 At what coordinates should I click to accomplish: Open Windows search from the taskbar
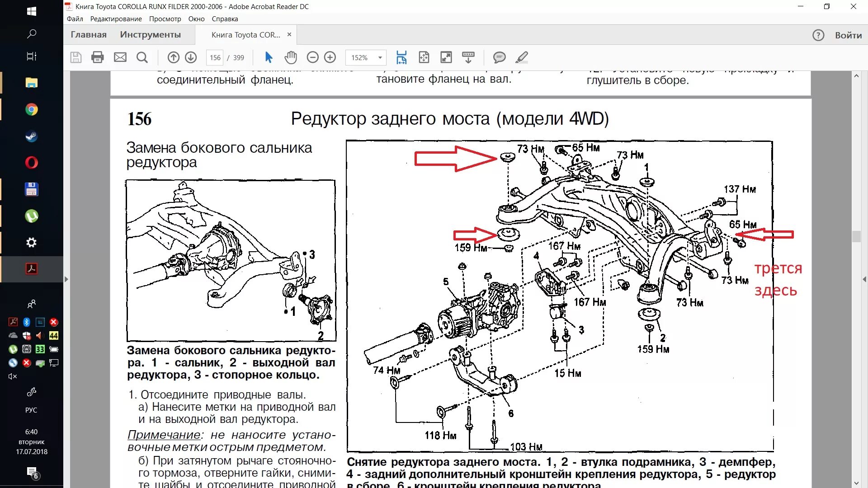[32, 34]
